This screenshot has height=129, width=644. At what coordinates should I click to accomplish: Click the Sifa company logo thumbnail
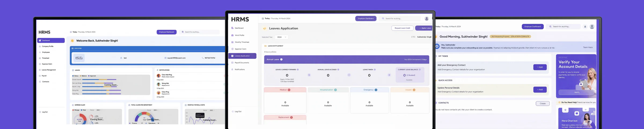pyautogui.click(x=79, y=58)
